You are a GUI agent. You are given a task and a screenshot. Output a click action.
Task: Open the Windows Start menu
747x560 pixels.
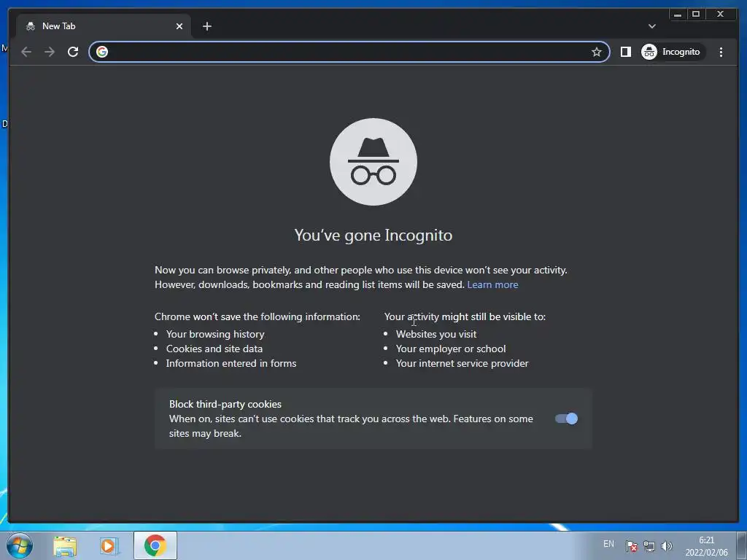pyautogui.click(x=20, y=545)
